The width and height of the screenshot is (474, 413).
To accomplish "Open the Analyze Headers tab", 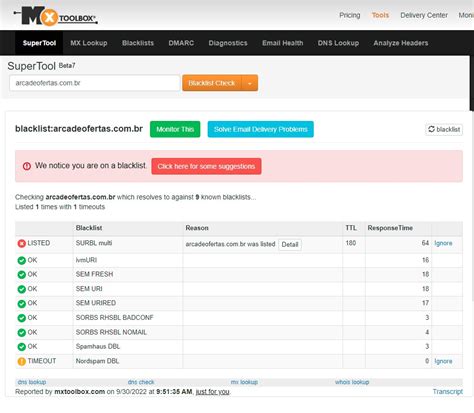I will pyautogui.click(x=401, y=43).
